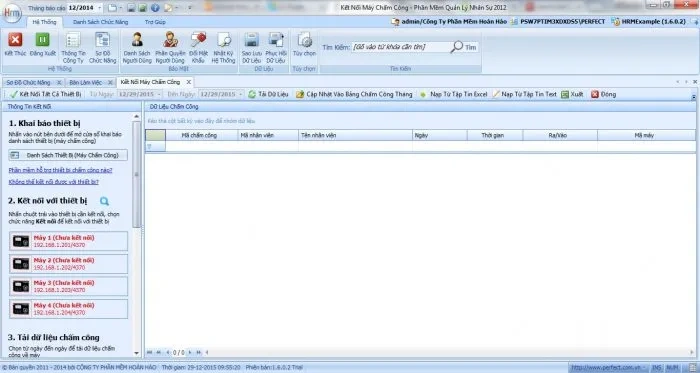Screen dimensions: 700x373
Task: Switch to Danh Sách Chức Năng ribbon tab
Action: [x=100, y=22]
